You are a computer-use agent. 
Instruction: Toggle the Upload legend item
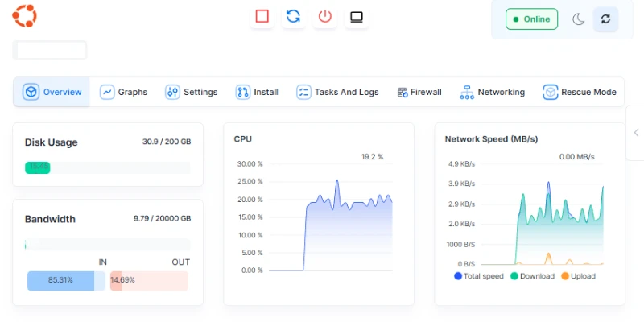[x=578, y=276]
